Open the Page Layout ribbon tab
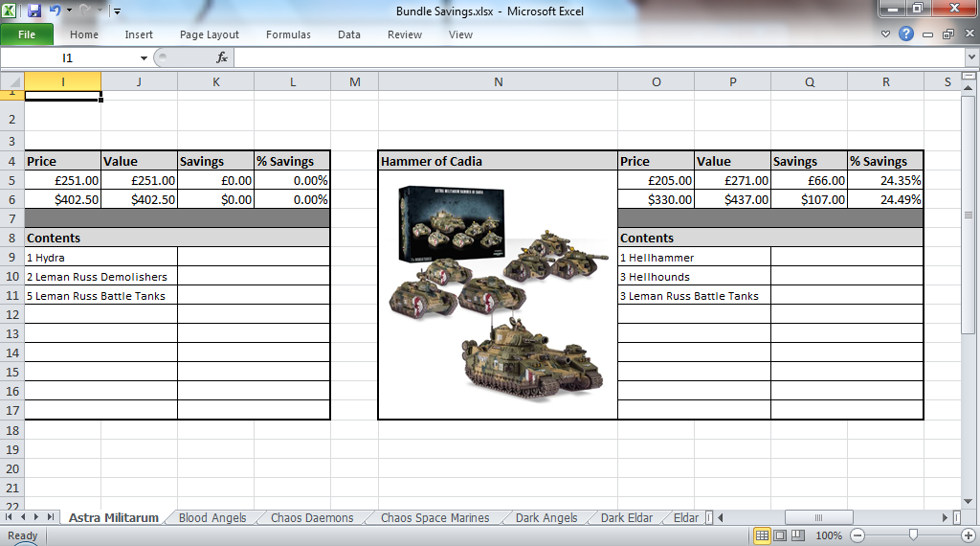 pos(210,34)
